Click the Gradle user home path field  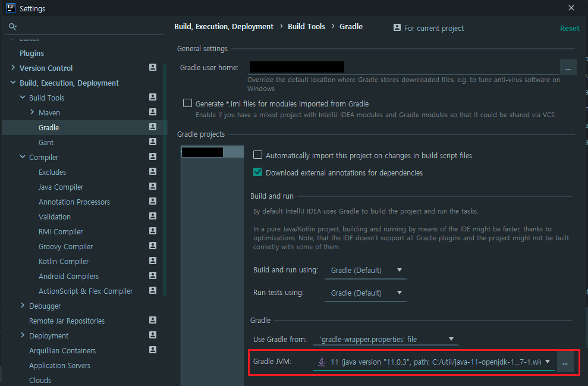coord(404,68)
